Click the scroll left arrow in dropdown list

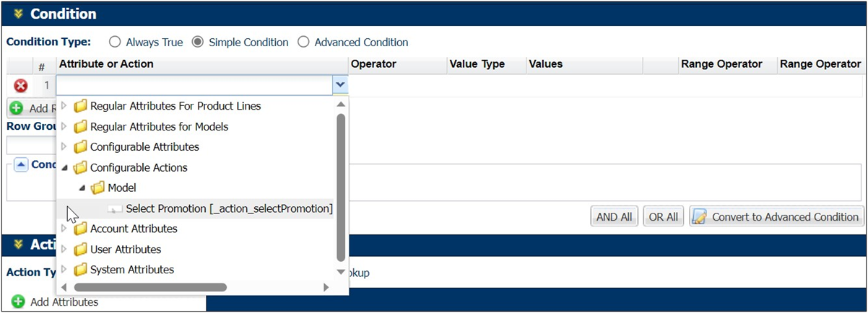pos(64,287)
